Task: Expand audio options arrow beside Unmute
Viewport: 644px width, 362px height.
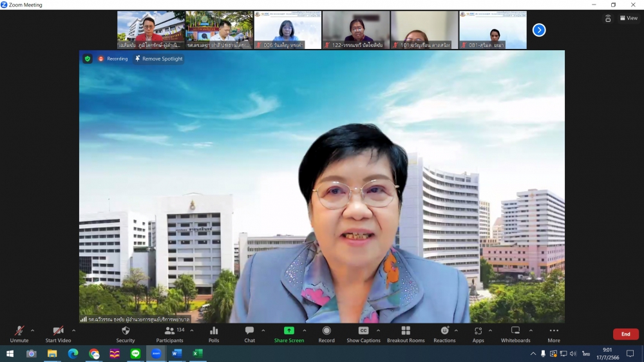Action: 33,330
